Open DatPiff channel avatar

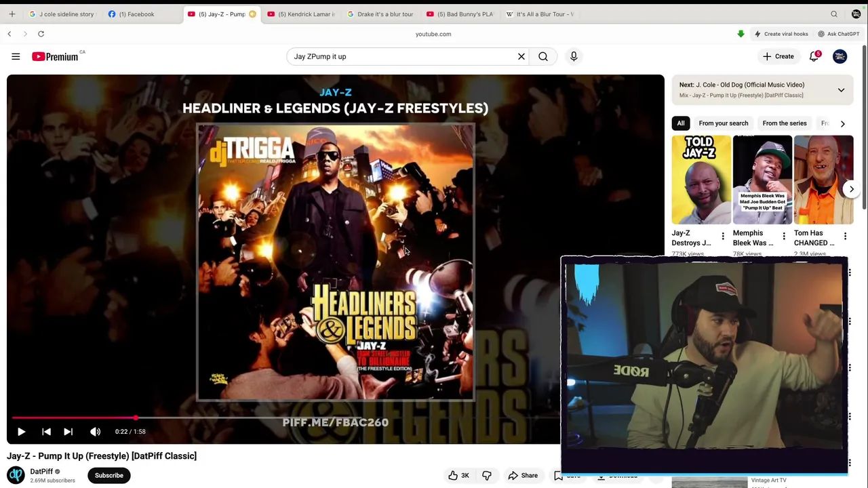(16, 475)
